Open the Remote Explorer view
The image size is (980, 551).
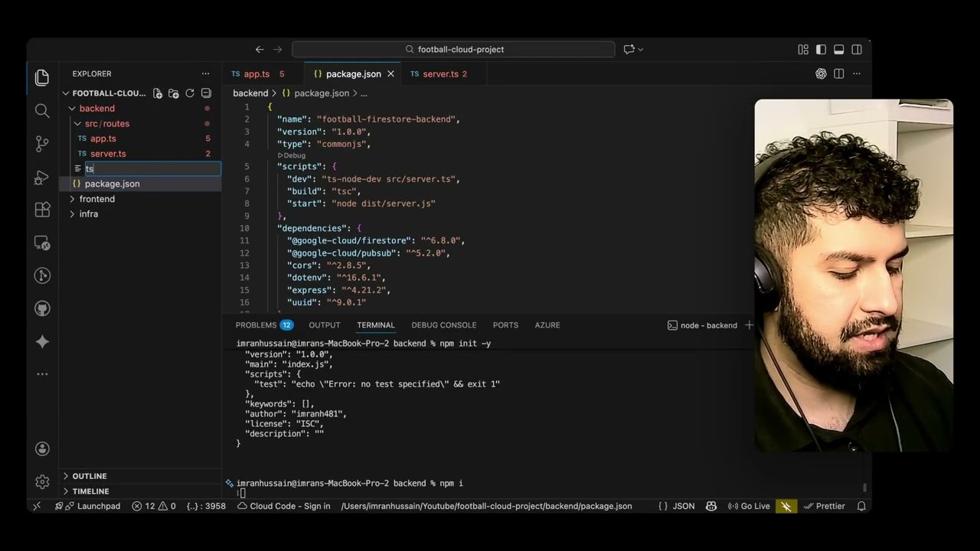42,243
